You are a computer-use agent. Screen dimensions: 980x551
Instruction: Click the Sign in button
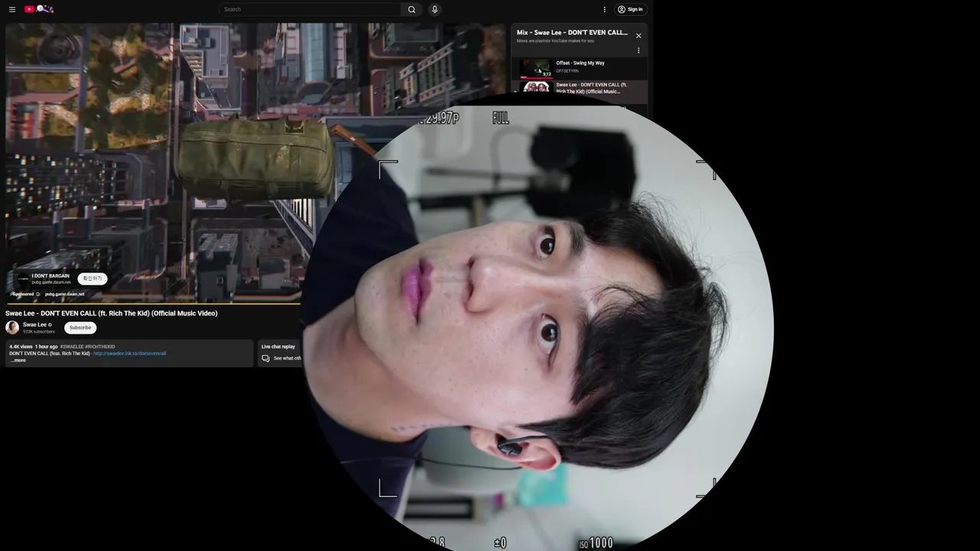point(630,9)
